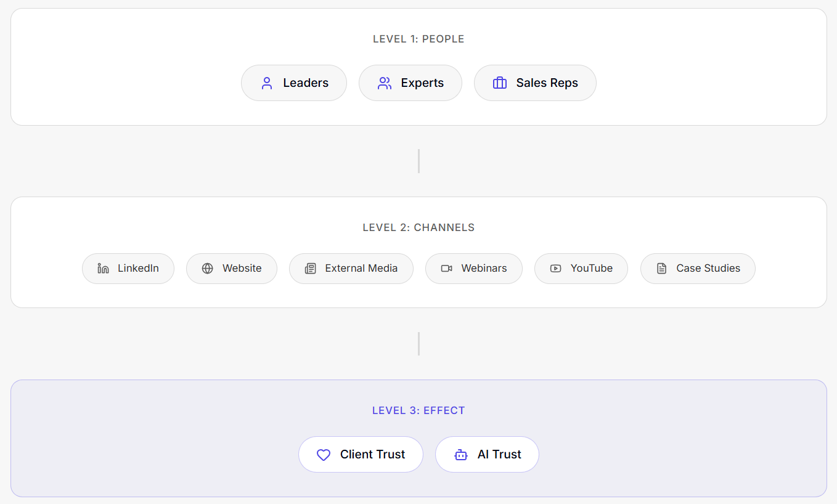Select the Client Trust text label
The height and width of the screenshot is (504, 837).
pyautogui.click(x=373, y=455)
